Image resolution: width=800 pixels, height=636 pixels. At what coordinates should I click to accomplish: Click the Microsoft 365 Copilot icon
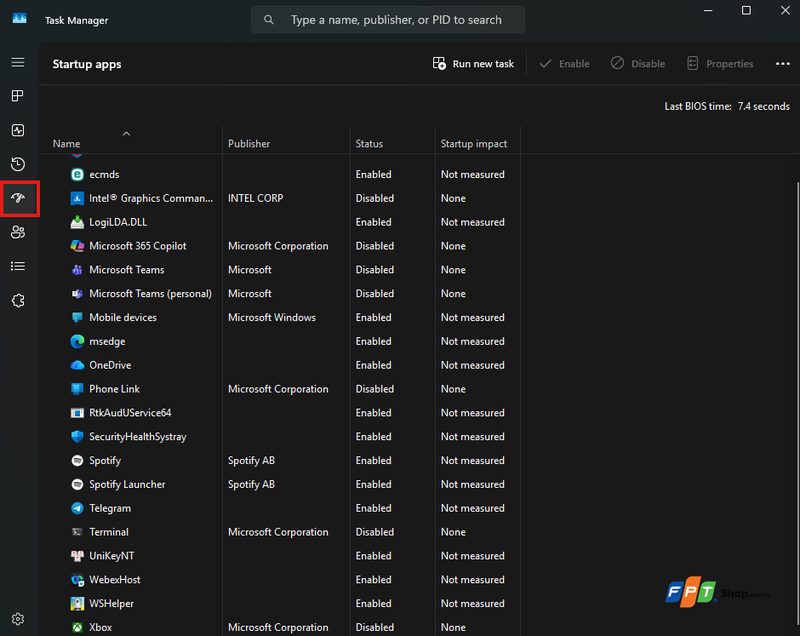coord(77,246)
